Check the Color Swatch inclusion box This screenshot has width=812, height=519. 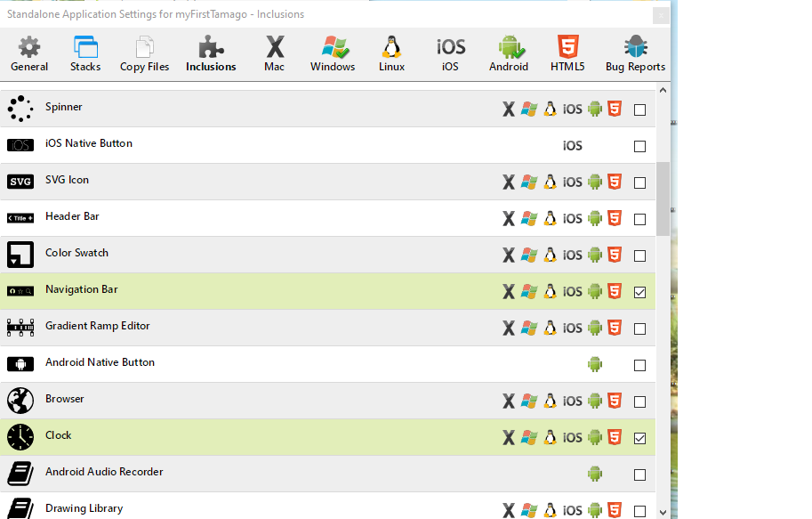tap(640, 255)
